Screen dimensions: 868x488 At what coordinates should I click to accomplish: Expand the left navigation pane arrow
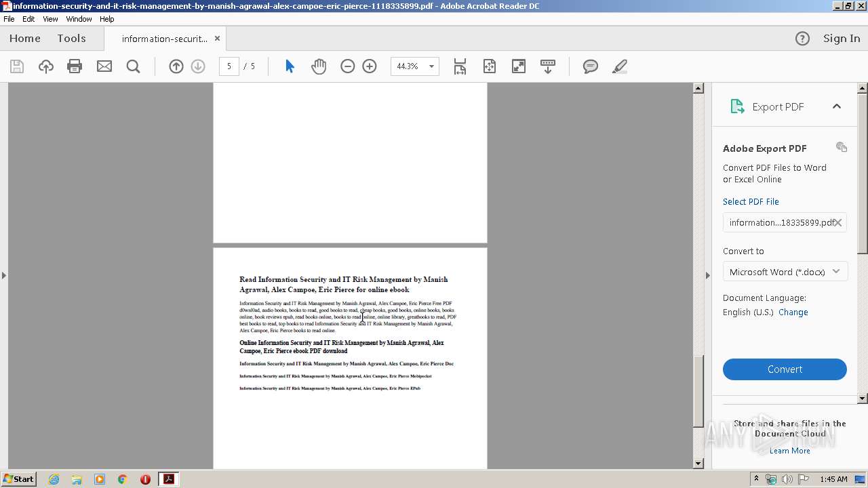(4, 275)
